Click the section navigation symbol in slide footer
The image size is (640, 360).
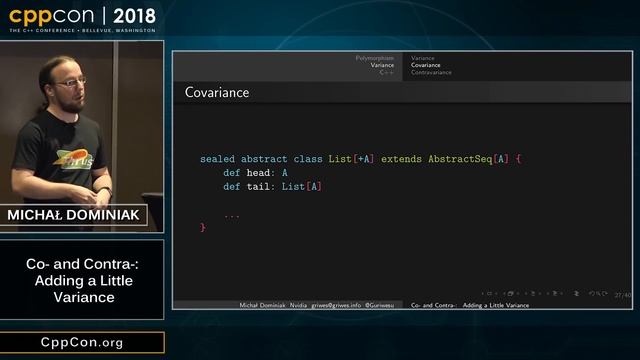(555, 293)
